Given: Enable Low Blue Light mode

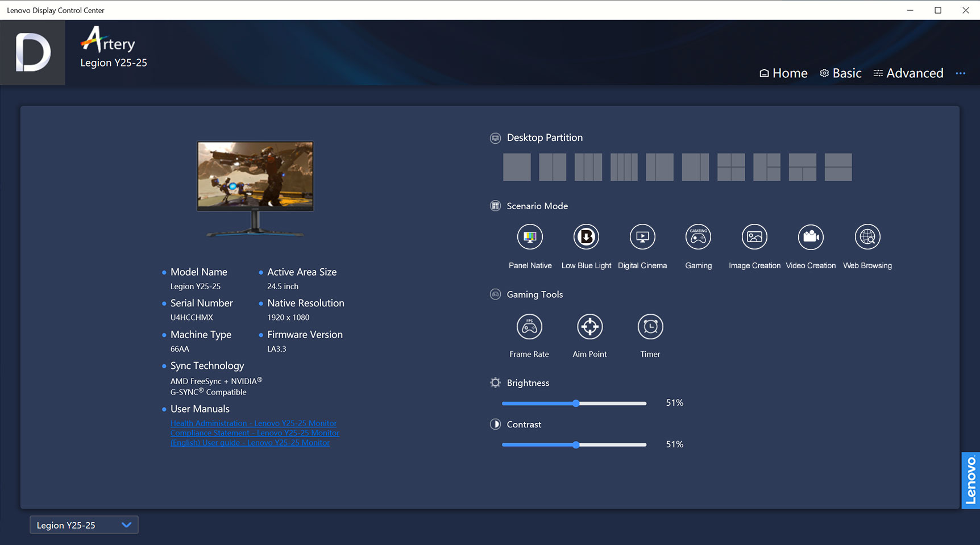Looking at the screenshot, I should point(586,236).
